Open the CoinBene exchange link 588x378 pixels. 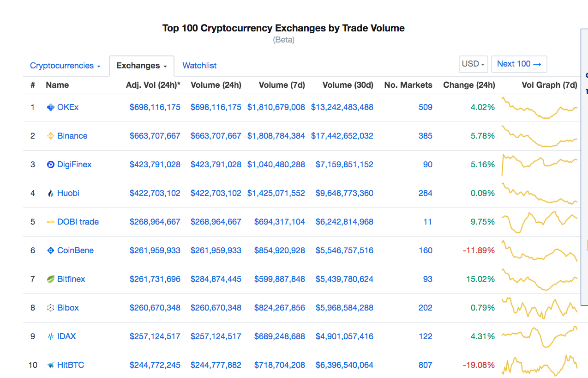(x=76, y=250)
